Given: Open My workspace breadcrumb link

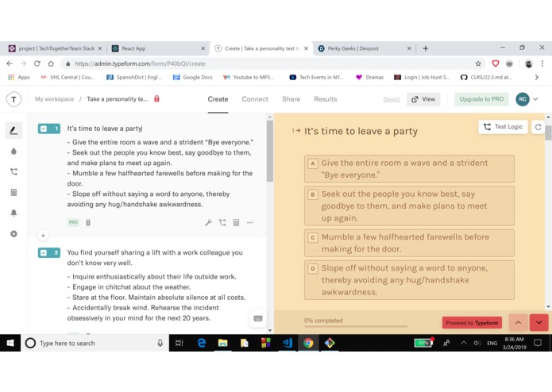Looking at the screenshot, I should 54,99.
